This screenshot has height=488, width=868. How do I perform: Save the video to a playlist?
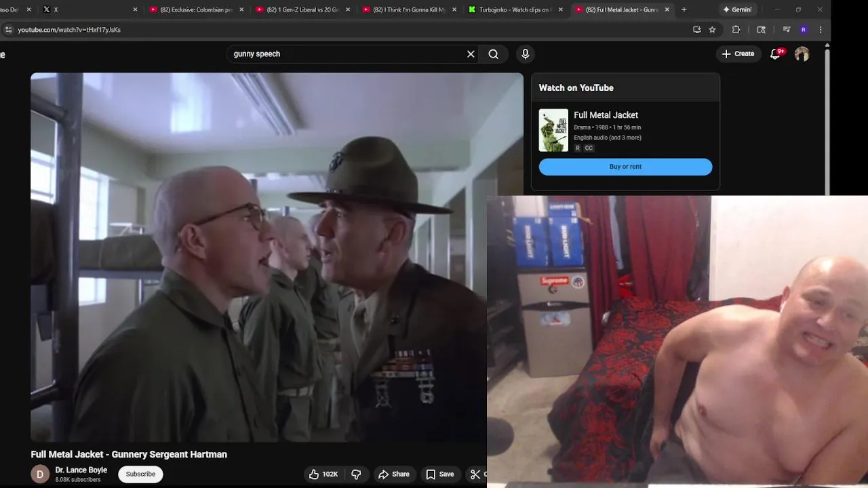click(x=440, y=474)
